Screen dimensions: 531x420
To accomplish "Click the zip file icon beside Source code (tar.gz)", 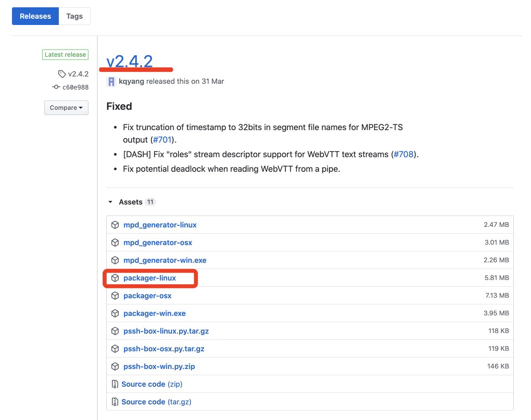I will 115,402.
